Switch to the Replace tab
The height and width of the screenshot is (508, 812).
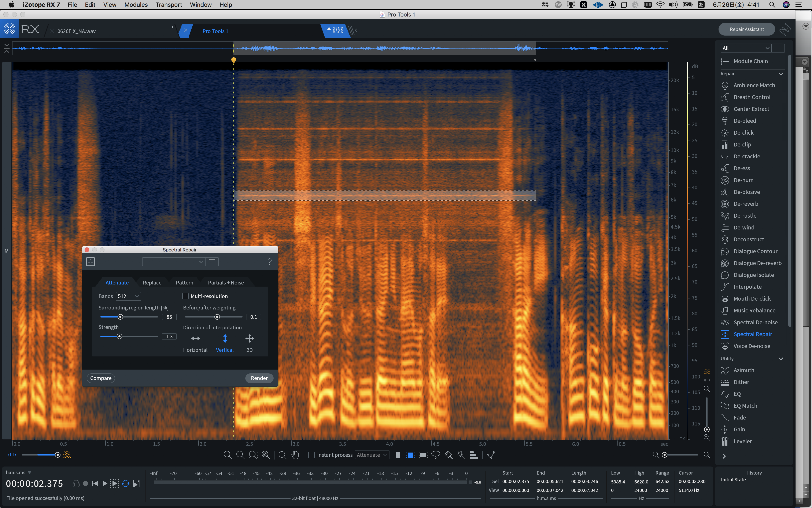152,283
